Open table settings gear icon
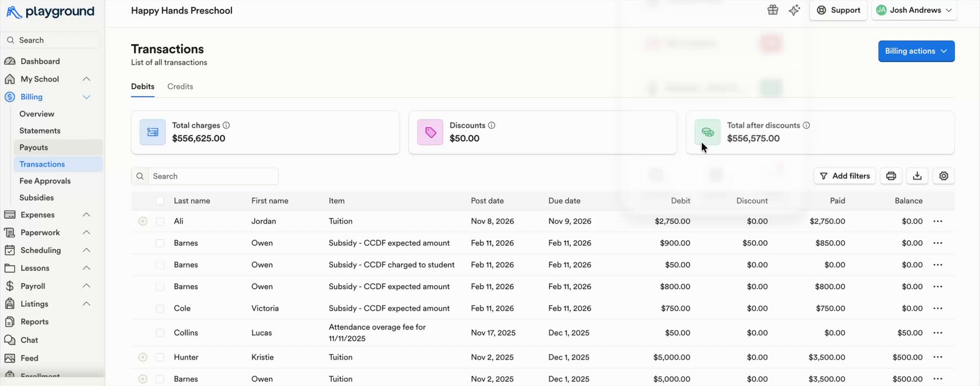 pos(944,176)
